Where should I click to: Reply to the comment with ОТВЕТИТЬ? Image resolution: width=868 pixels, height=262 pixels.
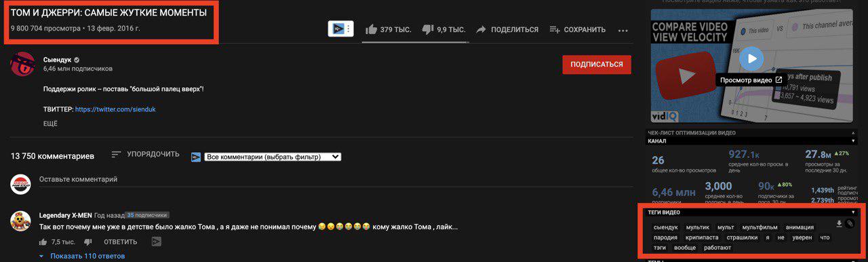[120, 242]
